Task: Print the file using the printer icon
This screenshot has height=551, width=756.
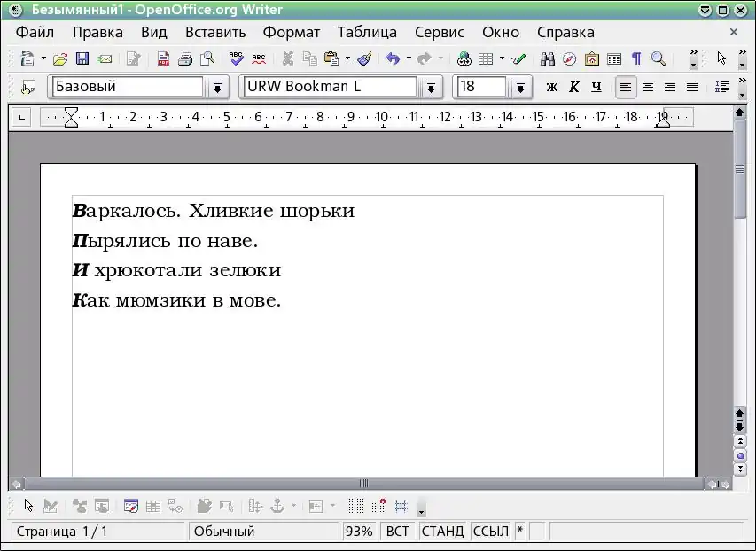Action: [185, 59]
